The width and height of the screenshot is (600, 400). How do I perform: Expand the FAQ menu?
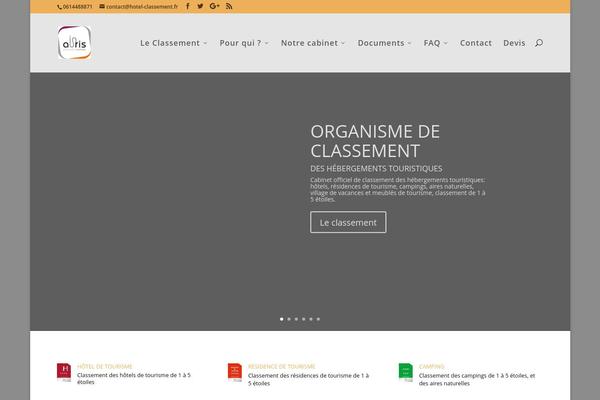[435, 43]
